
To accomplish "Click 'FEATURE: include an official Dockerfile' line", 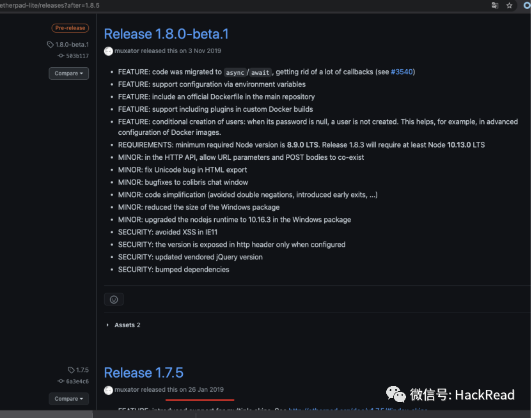I will pos(216,97).
